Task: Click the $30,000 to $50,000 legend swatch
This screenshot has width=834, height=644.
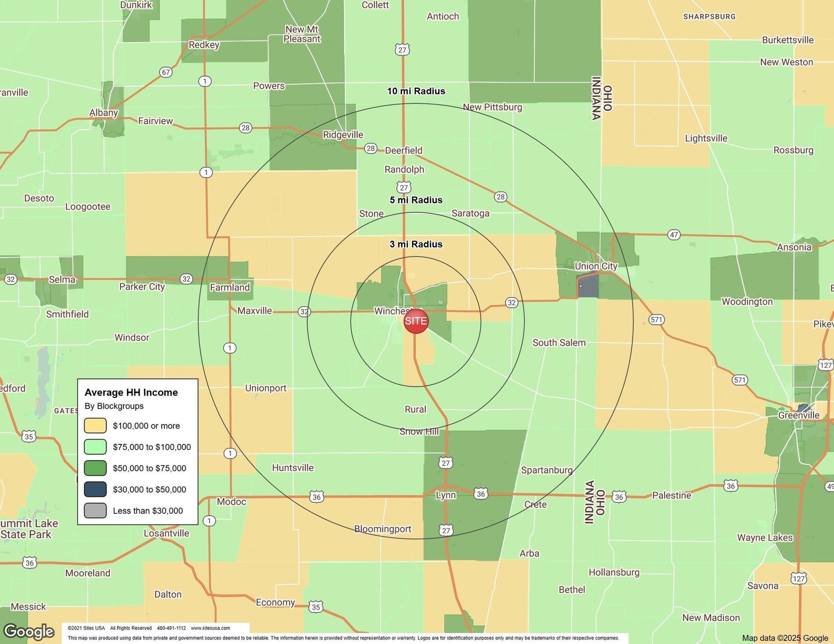Action: 95,489
